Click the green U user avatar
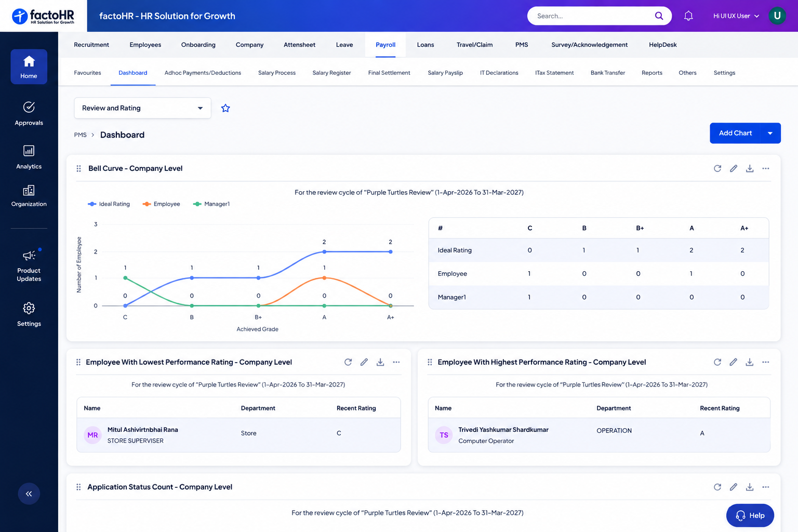Screen dimensions: 798x532 tap(777, 16)
